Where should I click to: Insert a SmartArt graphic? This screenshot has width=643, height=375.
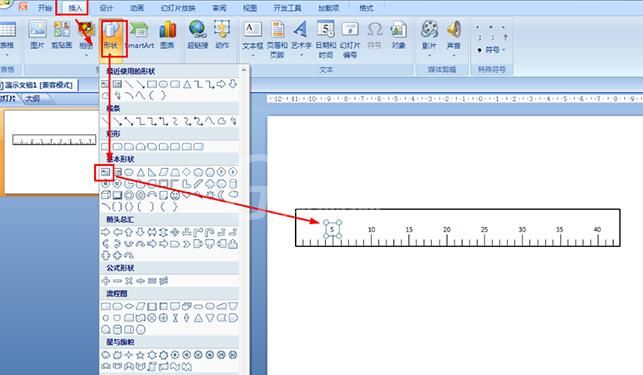139,35
